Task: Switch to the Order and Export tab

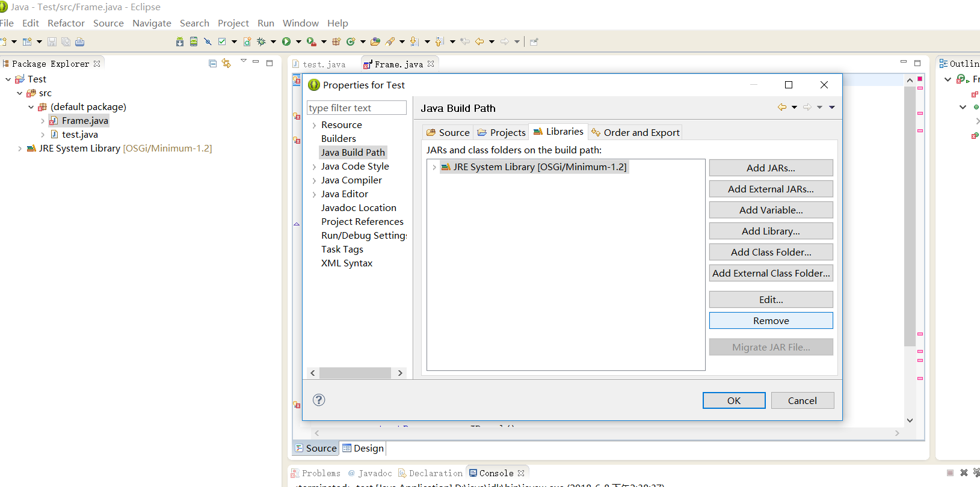Action: click(x=635, y=132)
